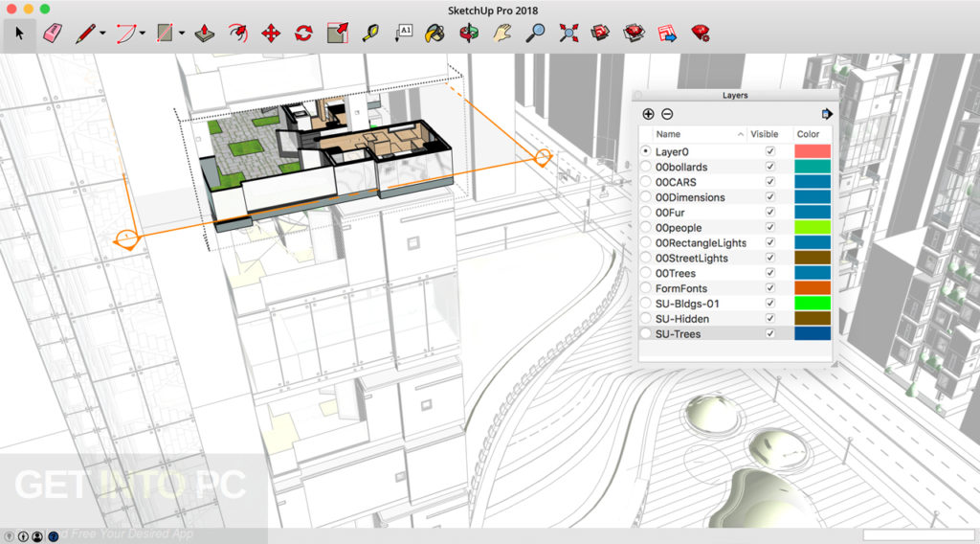Viewport: 980px width, 544px height.
Task: Click the FormFonts layer name
Action: (681, 288)
